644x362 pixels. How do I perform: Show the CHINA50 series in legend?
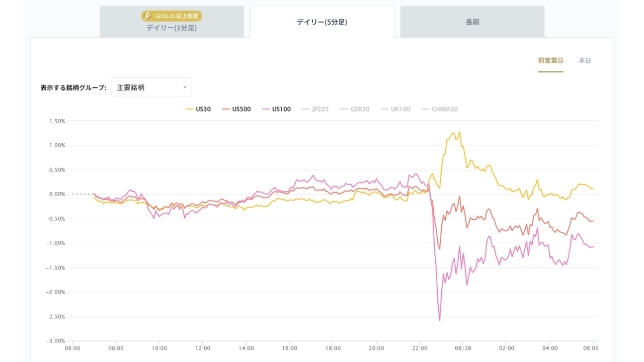coord(445,109)
